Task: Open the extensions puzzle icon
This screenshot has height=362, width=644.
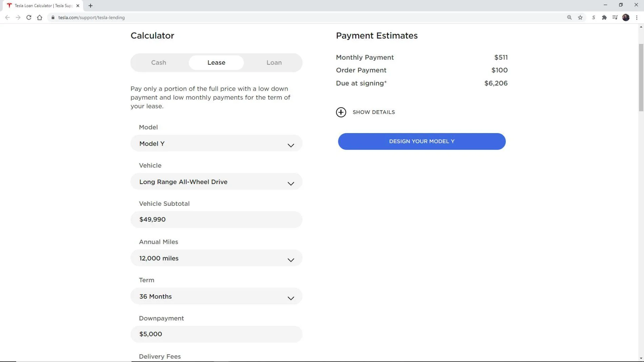Action: [604, 18]
